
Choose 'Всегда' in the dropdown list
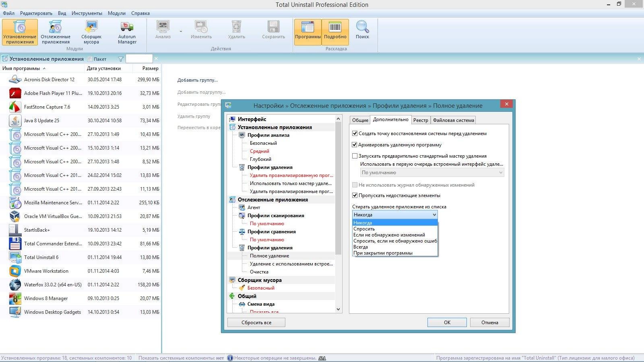coord(395,247)
